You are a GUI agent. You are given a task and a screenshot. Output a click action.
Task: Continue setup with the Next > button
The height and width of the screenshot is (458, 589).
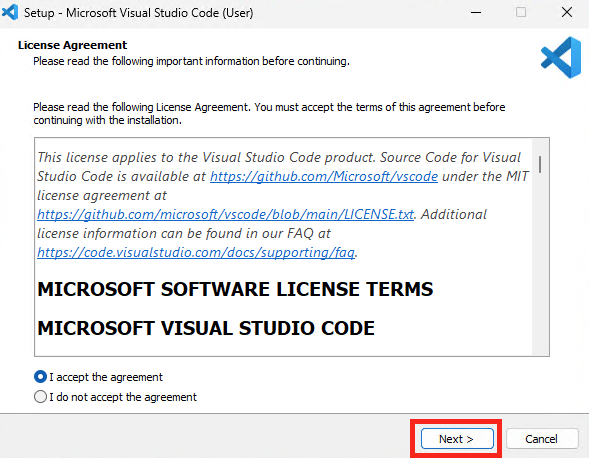click(457, 438)
